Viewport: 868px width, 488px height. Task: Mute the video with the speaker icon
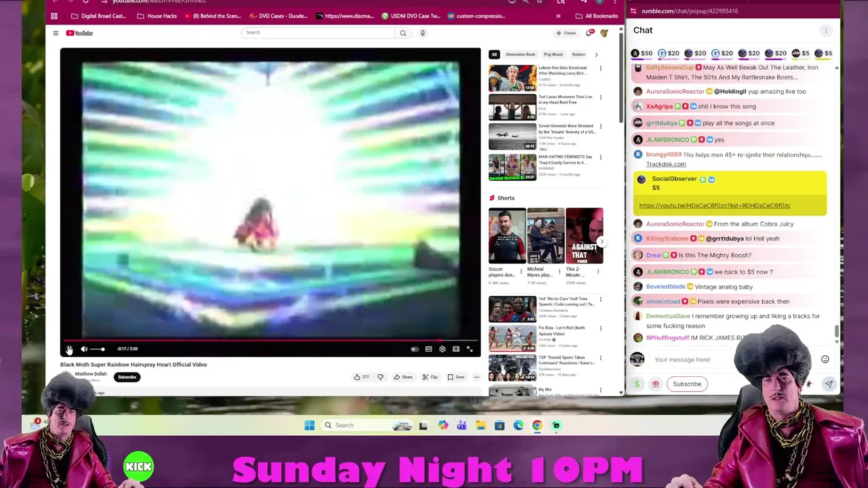click(84, 349)
